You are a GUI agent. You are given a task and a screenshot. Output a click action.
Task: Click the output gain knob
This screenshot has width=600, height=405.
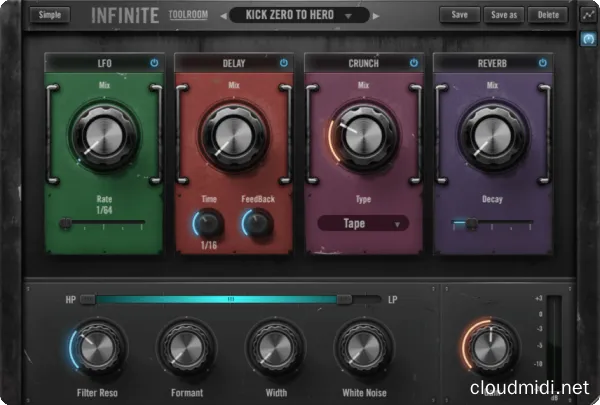(490, 348)
